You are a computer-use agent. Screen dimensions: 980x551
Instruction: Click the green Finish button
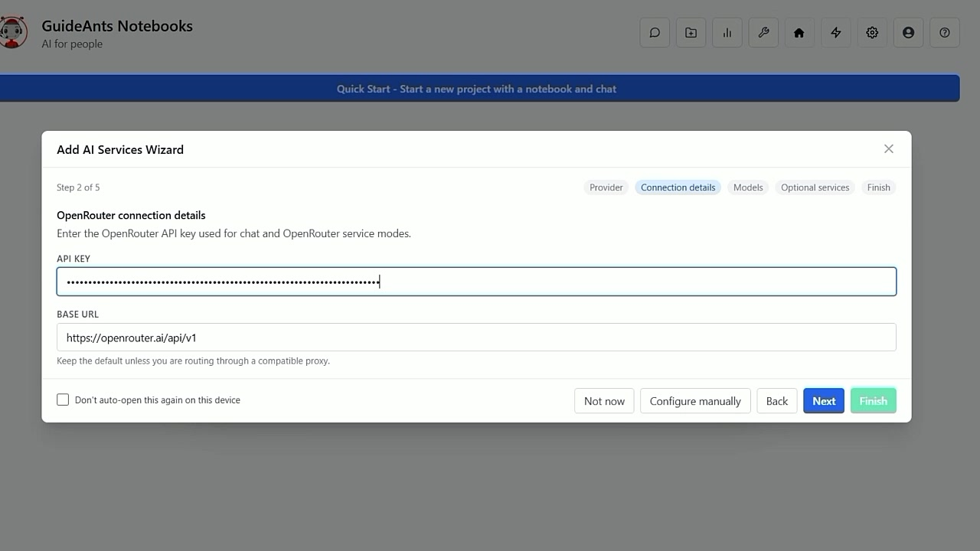pos(873,401)
